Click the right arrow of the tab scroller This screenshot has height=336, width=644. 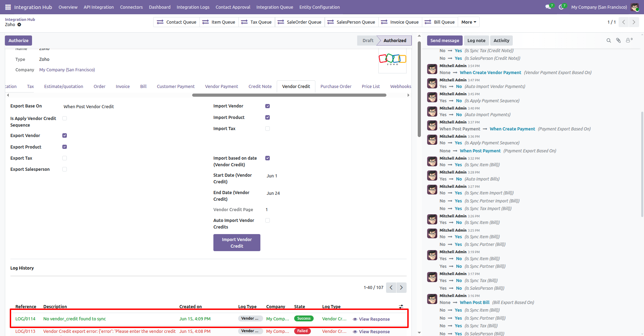pos(408,95)
